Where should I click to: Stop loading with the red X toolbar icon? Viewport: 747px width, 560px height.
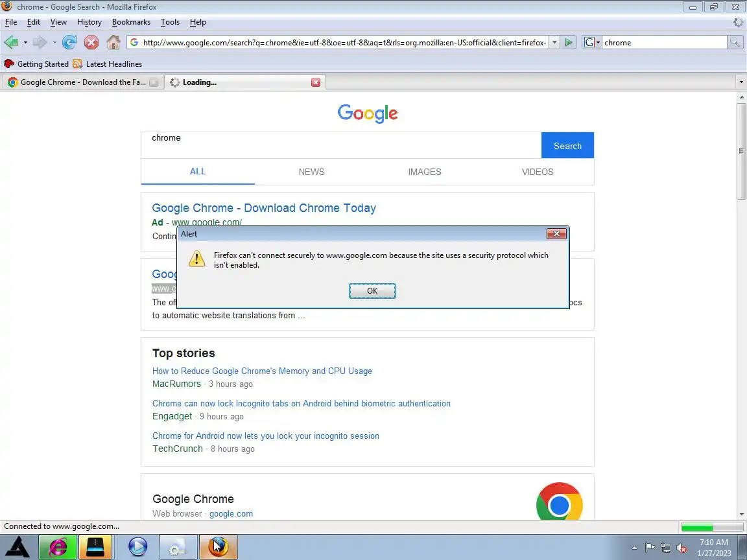coord(91,42)
